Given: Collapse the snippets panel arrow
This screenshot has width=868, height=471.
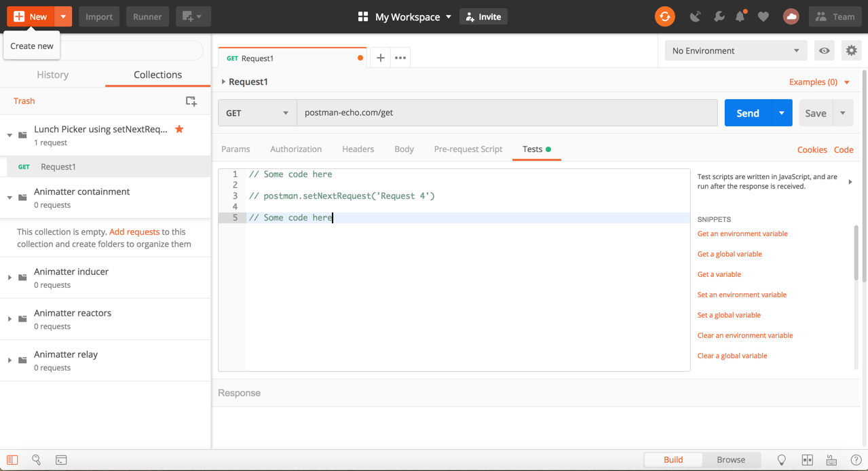Looking at the screenshot, I should (x=850, y=182).
